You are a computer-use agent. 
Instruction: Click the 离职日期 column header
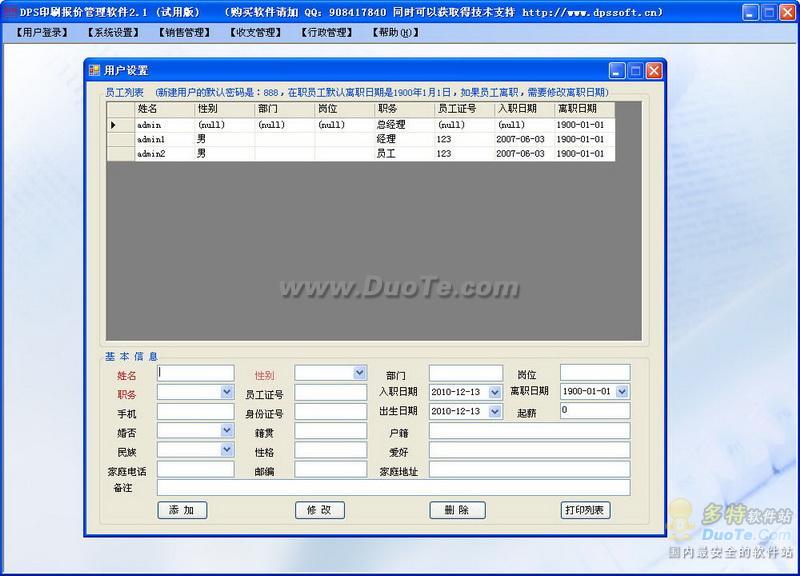[x=584, y=109]
